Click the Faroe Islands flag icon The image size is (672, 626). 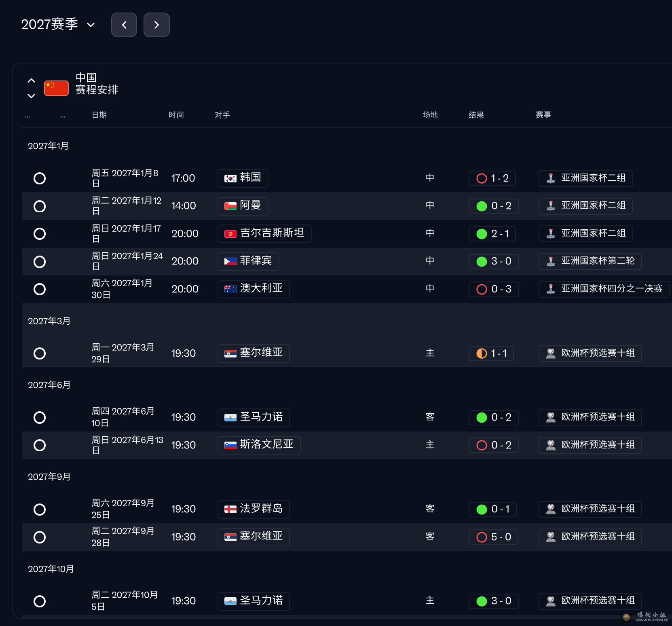pyautogui.click(x=230, y=510)
